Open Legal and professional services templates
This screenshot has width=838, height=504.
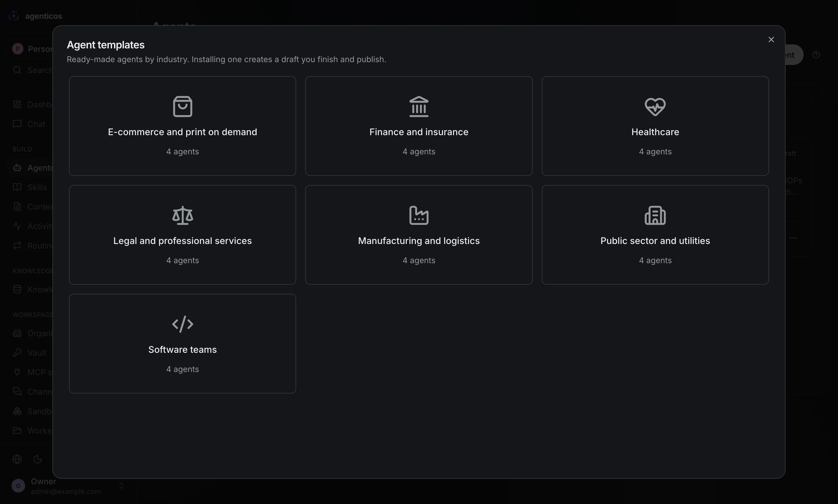[182, 235]
